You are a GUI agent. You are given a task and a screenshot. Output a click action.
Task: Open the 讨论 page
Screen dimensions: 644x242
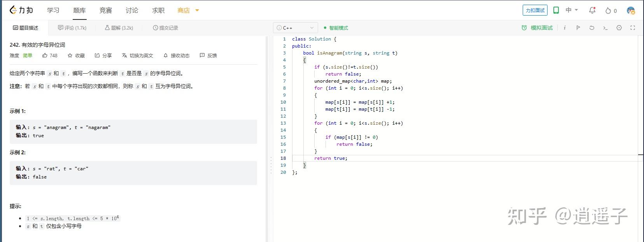point(132,10)
